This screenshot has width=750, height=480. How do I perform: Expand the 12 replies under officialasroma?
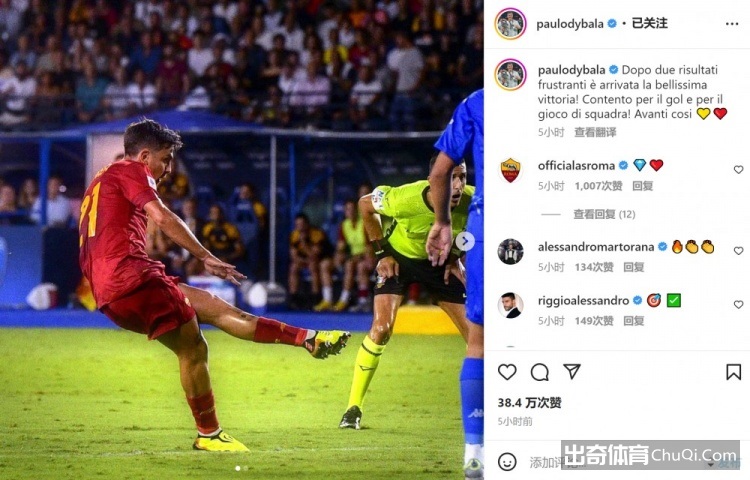(x=604, y=214)
